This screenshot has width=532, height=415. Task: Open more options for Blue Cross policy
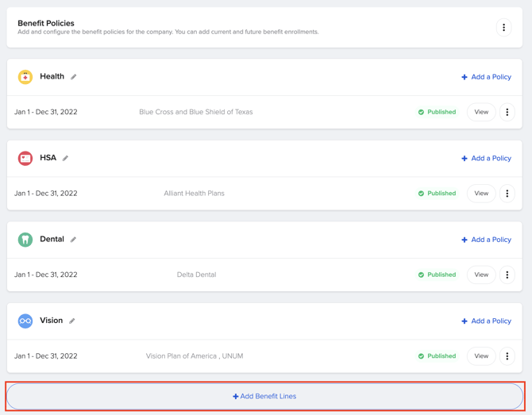507,113
